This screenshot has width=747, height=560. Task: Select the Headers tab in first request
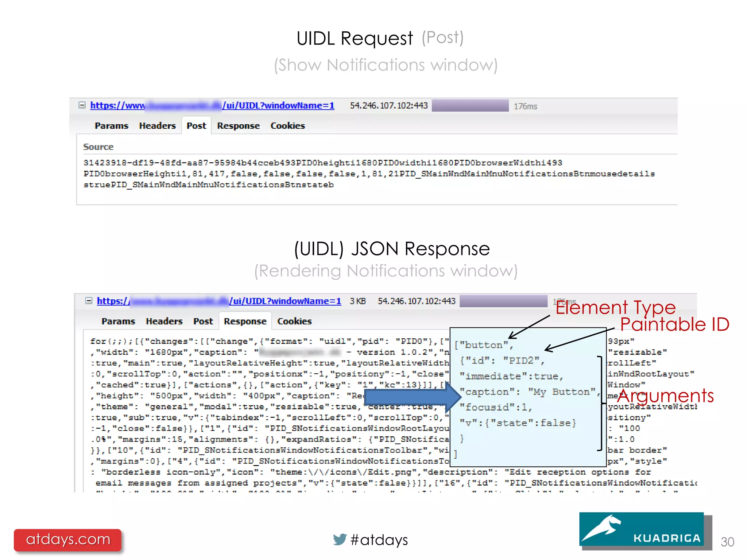(x=157, y=126)
